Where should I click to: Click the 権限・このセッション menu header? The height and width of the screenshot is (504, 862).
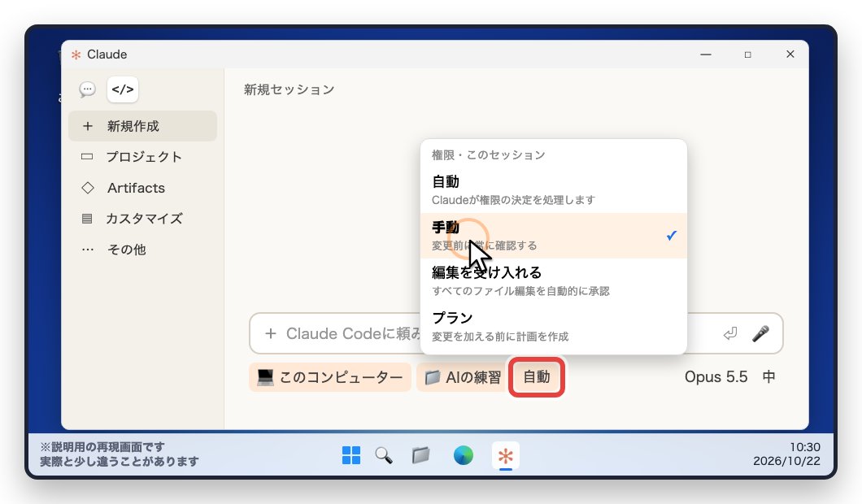click(x=488, y=155)
